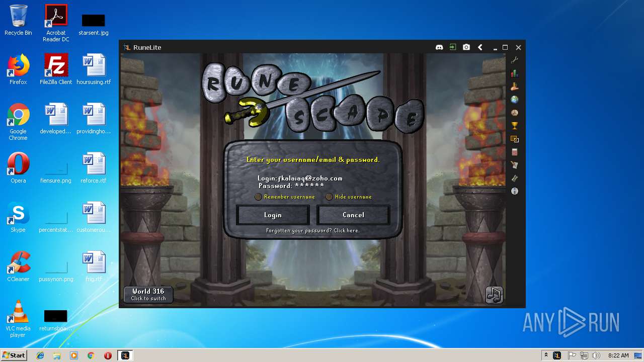Focus the Login username field

click(x=300, y=178)
